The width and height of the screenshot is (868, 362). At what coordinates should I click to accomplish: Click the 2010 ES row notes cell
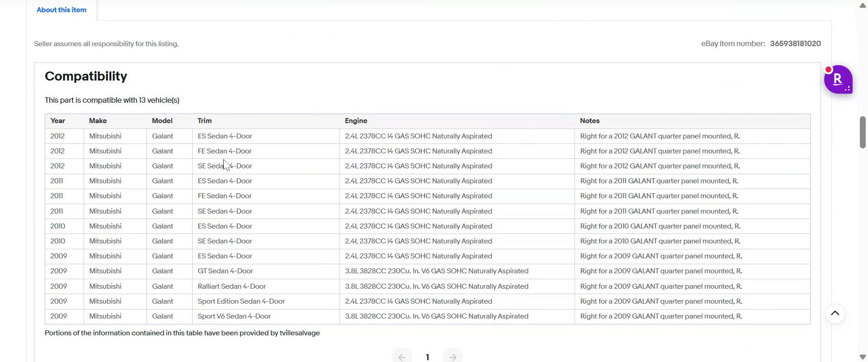point(692,226)
